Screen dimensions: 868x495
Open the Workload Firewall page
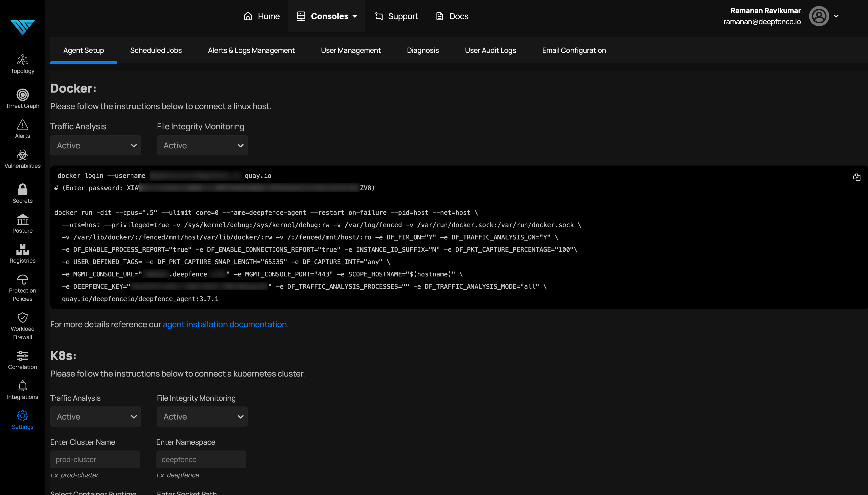tap(22, 326)
